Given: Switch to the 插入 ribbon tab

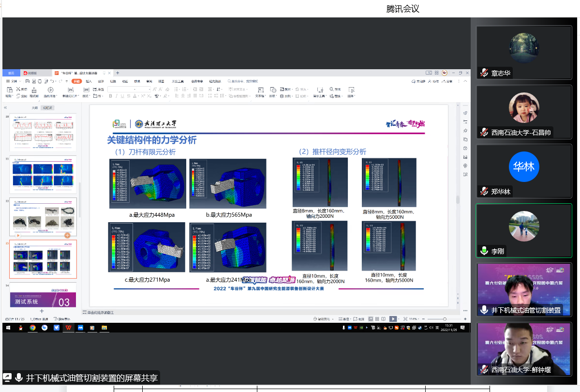Looking at the screenshot, I should click(89, 81).
